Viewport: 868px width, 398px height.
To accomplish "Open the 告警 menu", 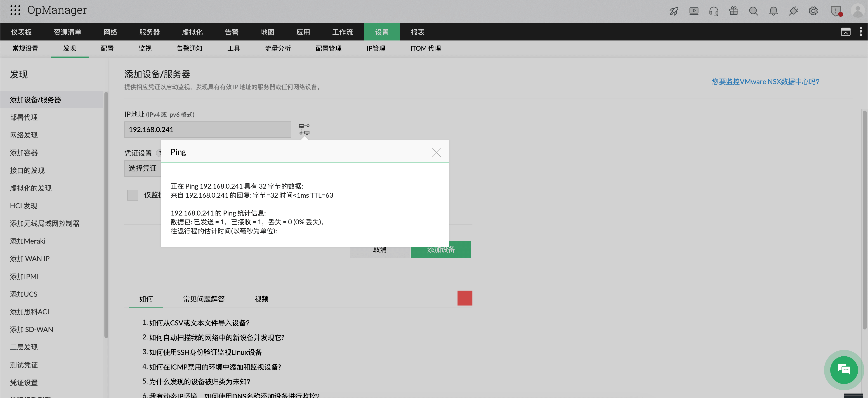I will (x=231, y=32).
